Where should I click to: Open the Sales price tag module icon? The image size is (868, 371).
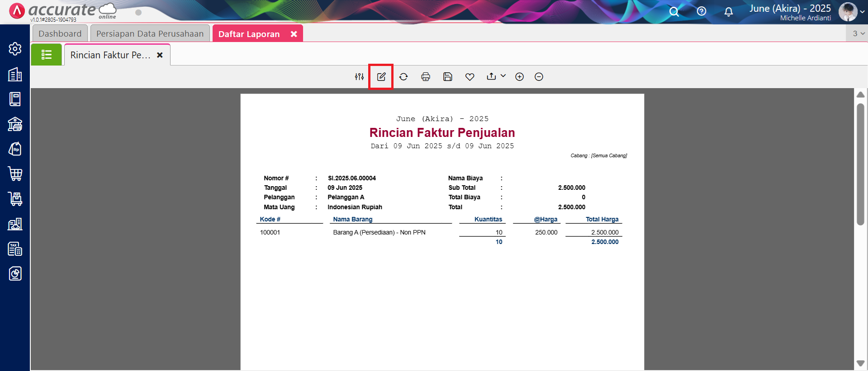click(15, 149)
